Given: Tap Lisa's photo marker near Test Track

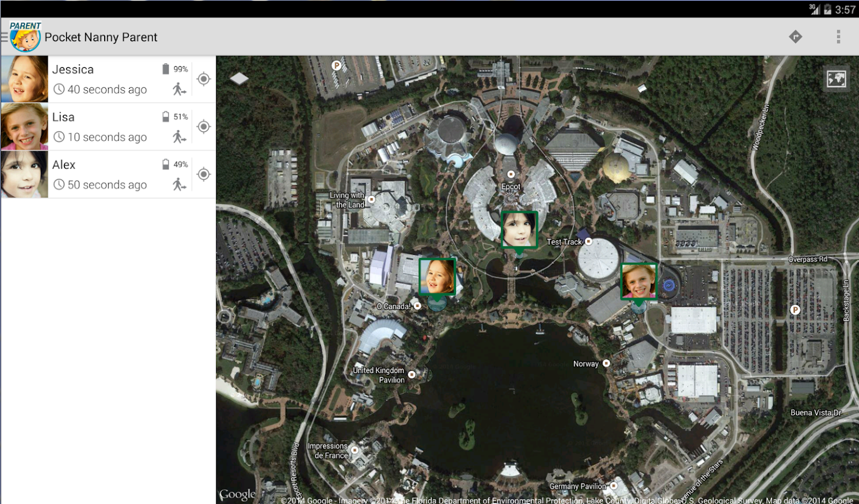Looking at the screenshot, I should click(638, 281).
